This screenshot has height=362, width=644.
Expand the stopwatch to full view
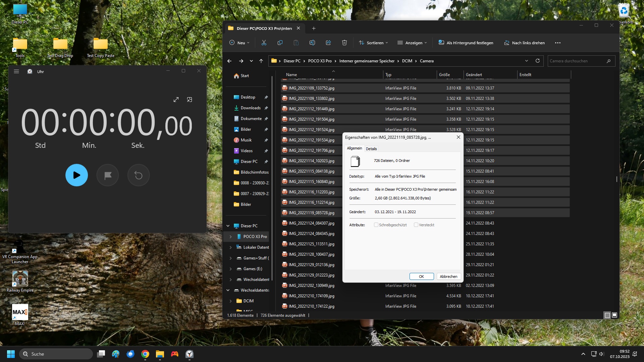click(x=176, y=100)
